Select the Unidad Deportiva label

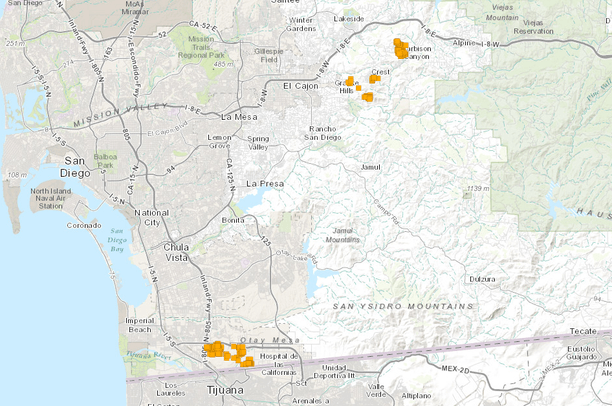tap(334, 372)
